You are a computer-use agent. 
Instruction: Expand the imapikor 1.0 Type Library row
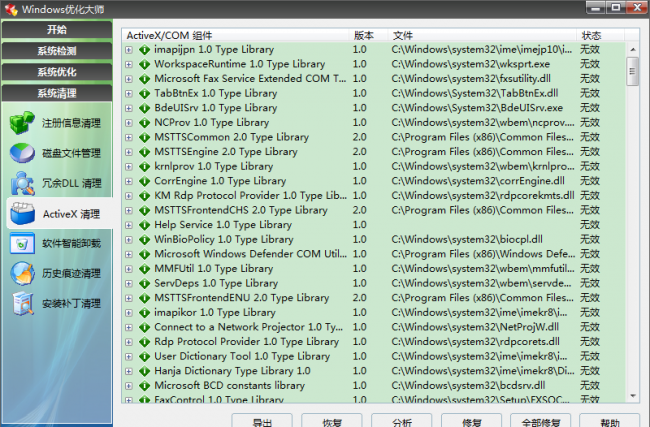[129, 313]
